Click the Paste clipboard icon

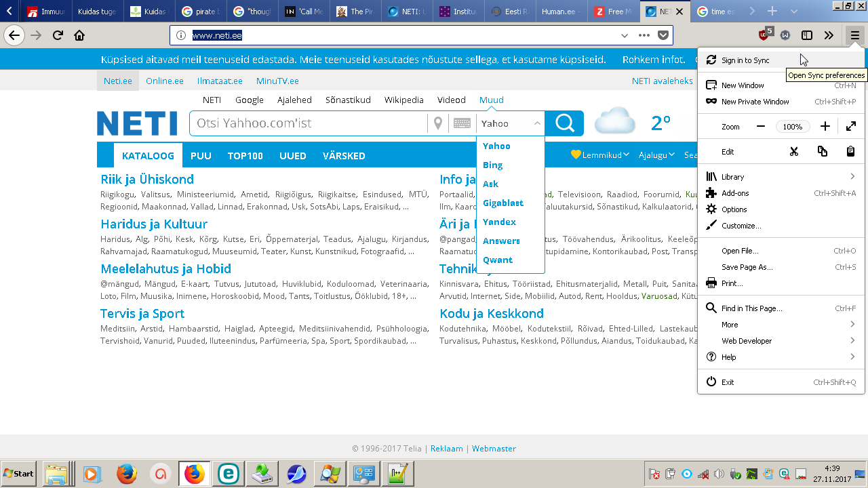[x=850, y=151]
